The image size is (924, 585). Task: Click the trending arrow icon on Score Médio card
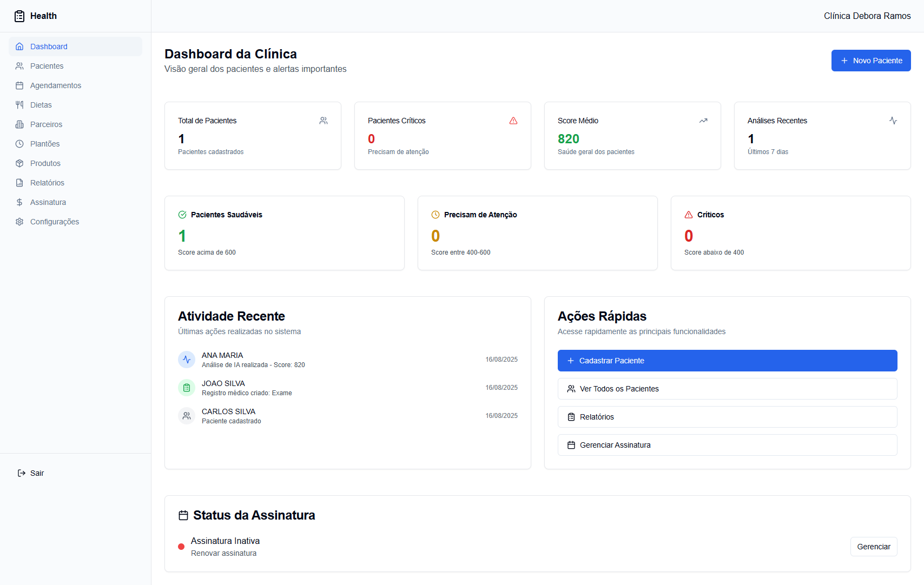pos(703,121)
